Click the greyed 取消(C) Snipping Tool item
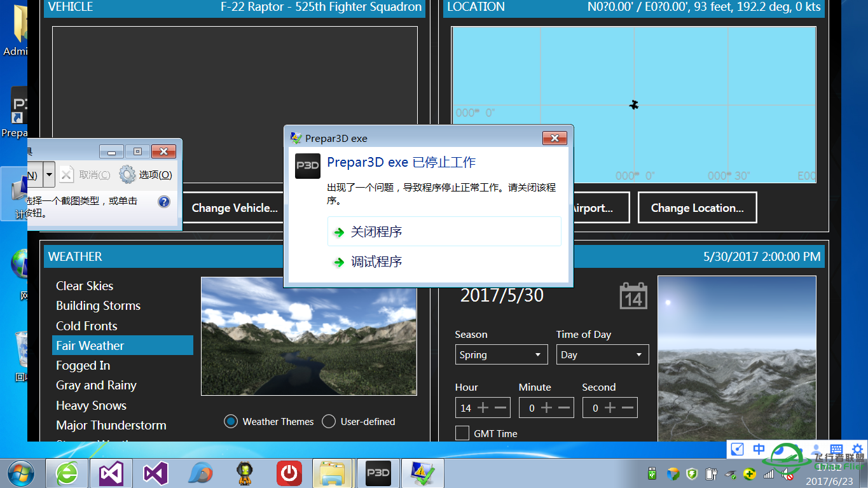Image resolution: width=868 pixels, height=488 pixels. coord(85,174)
